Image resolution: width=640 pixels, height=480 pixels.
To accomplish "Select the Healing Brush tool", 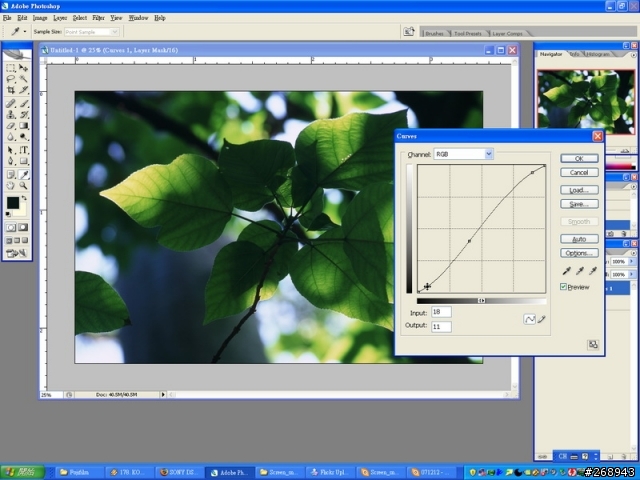I will point(11,104).
